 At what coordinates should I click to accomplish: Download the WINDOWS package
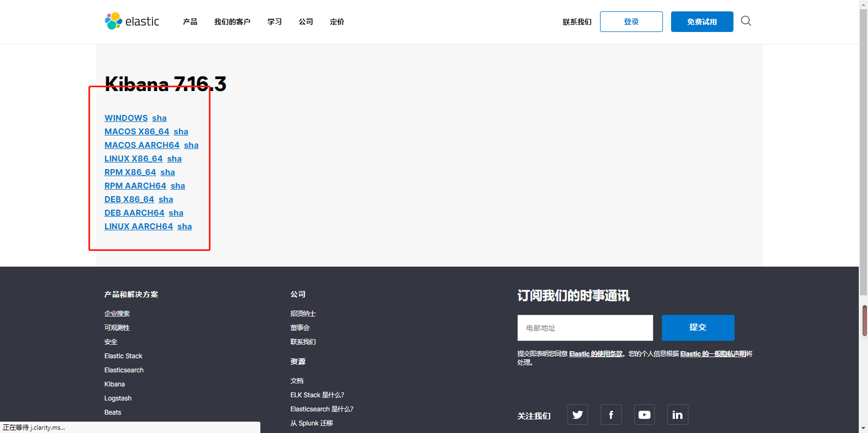click(126, 118)
